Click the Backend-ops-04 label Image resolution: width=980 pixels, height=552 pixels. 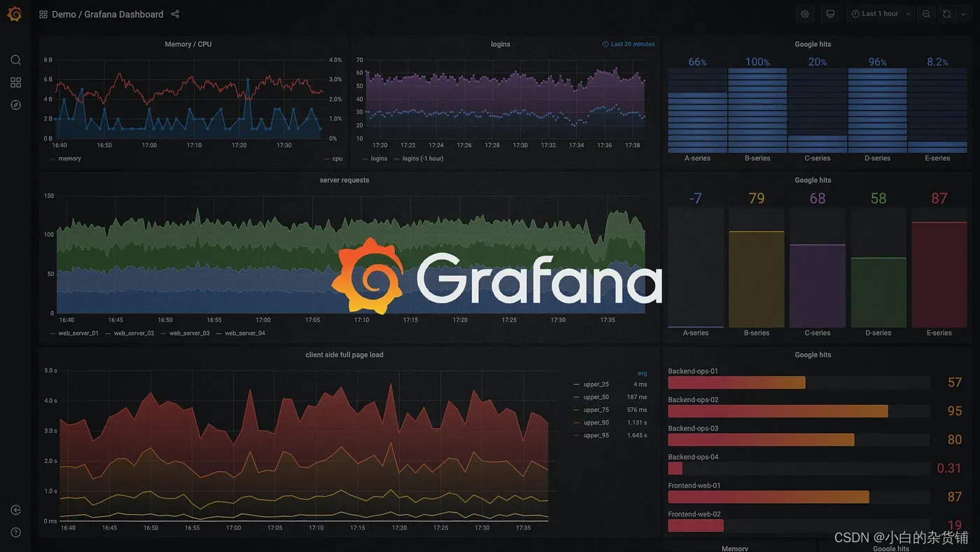[x=693, y=457]
